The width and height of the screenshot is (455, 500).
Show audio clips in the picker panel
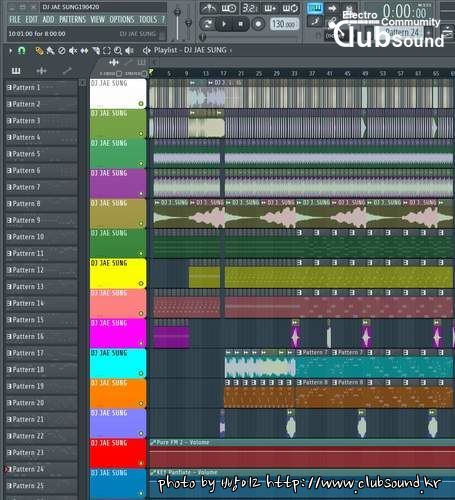pos(41,71)
